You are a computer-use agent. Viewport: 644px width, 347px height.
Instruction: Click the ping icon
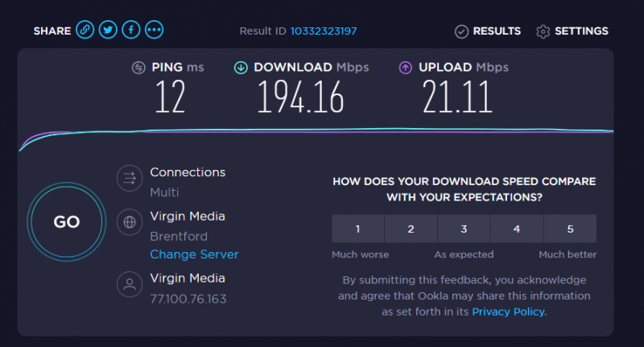tap(138, 68)
